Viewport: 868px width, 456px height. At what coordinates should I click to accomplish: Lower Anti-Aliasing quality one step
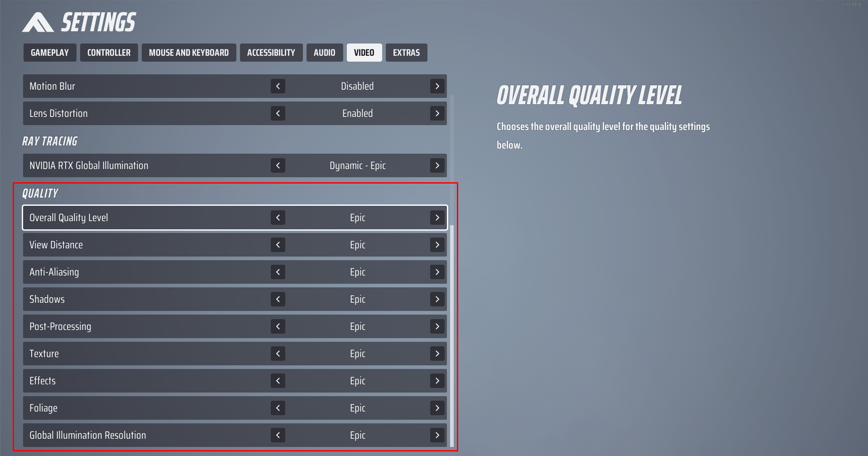click(278, 272)
